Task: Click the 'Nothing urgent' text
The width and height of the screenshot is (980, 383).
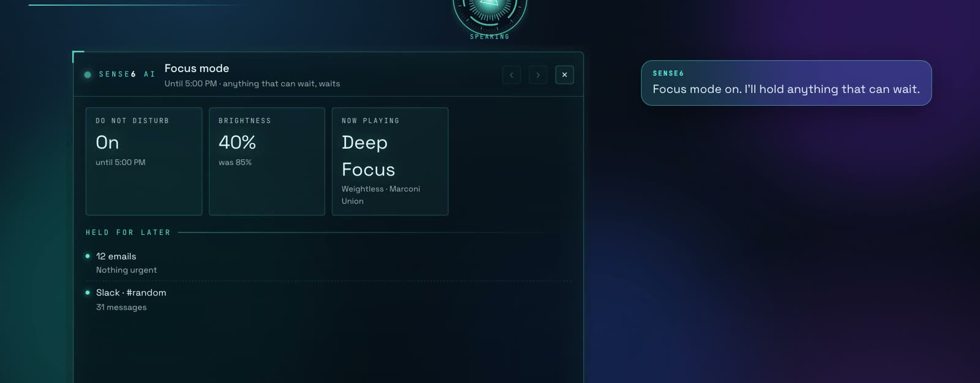Action: (x=126, y=270)
